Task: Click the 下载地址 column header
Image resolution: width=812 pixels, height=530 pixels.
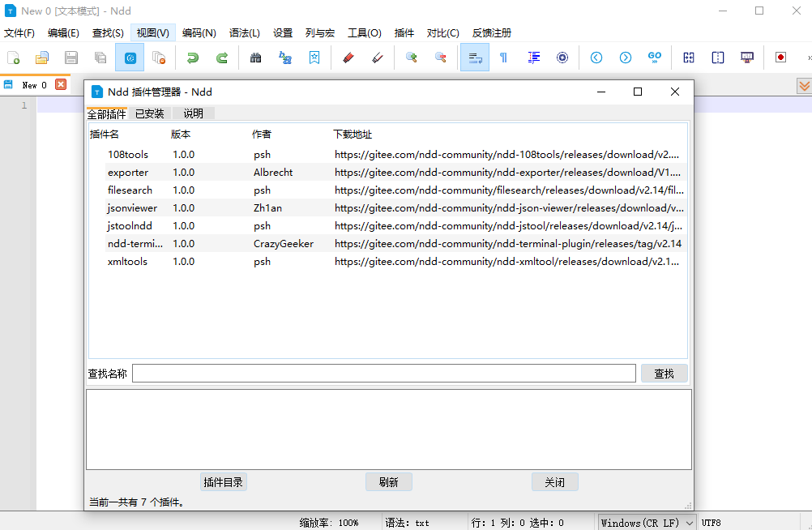Action: [353, 135]
